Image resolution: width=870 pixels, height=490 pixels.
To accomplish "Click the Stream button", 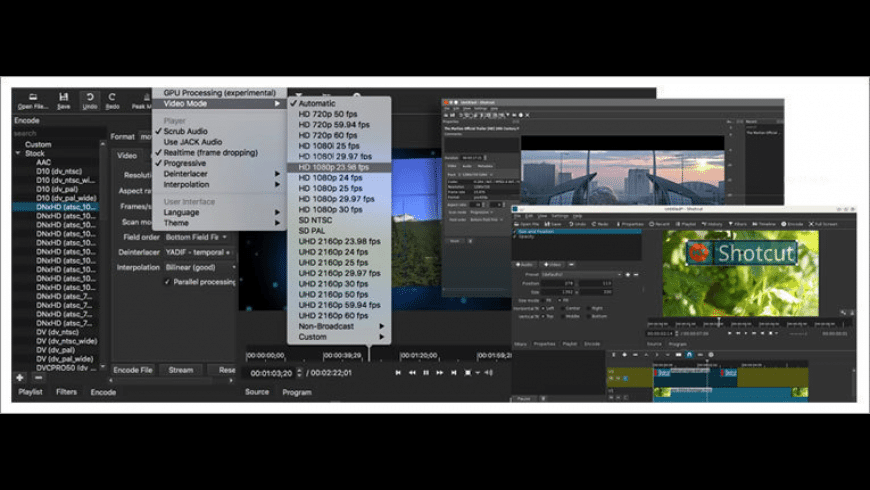I will 180,370.
